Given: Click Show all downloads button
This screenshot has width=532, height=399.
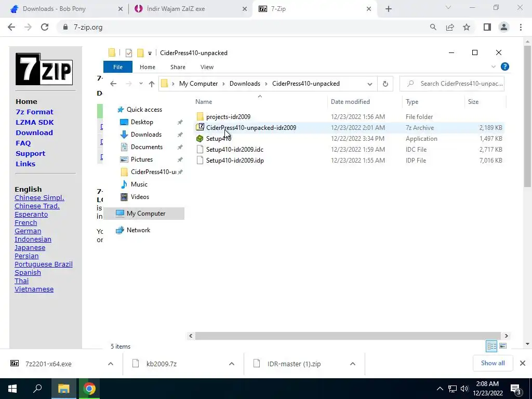Looking at the screenshot, I should click(x=493, y=363).
